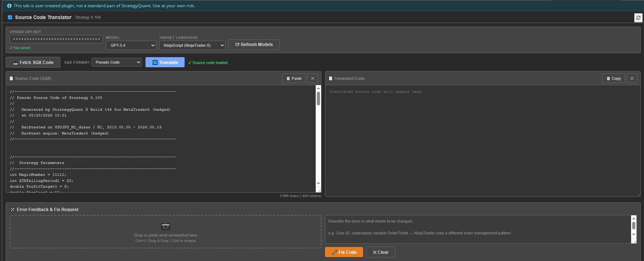Click the Refresh Models button
The height and width of the screenshot is (261, 644).
pos(254,45)
